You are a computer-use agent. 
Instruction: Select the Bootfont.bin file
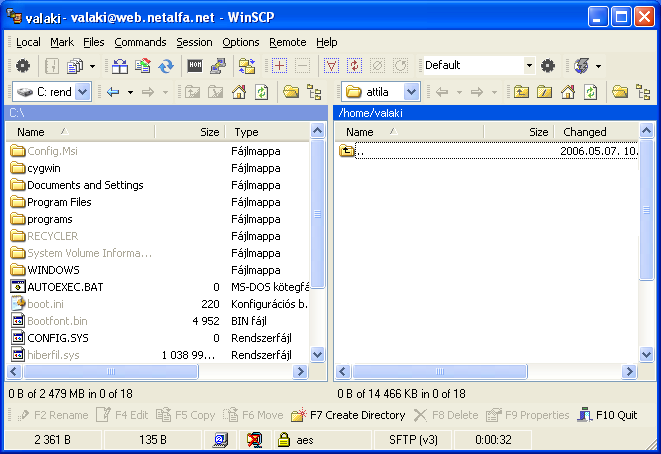coord(49,321)
